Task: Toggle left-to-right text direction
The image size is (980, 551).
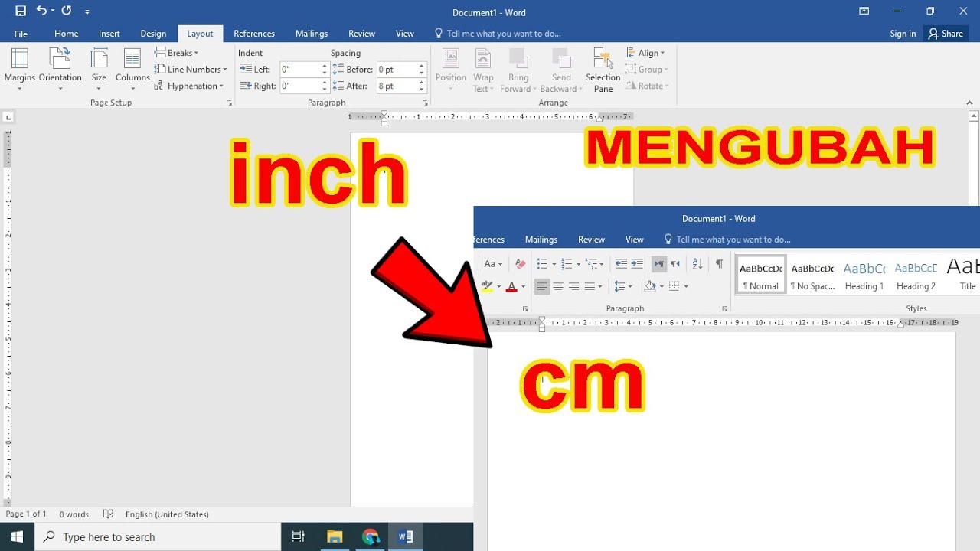Action: 659,264
